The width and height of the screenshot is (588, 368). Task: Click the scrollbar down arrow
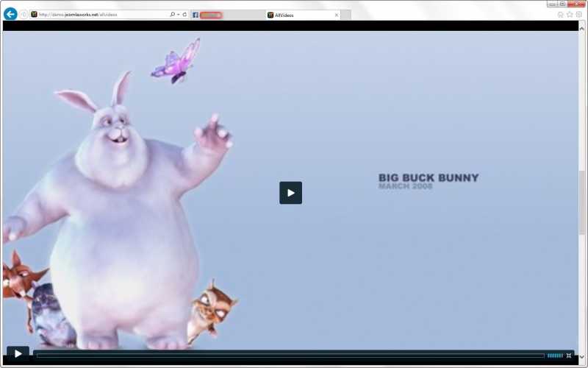pos(582,357)
